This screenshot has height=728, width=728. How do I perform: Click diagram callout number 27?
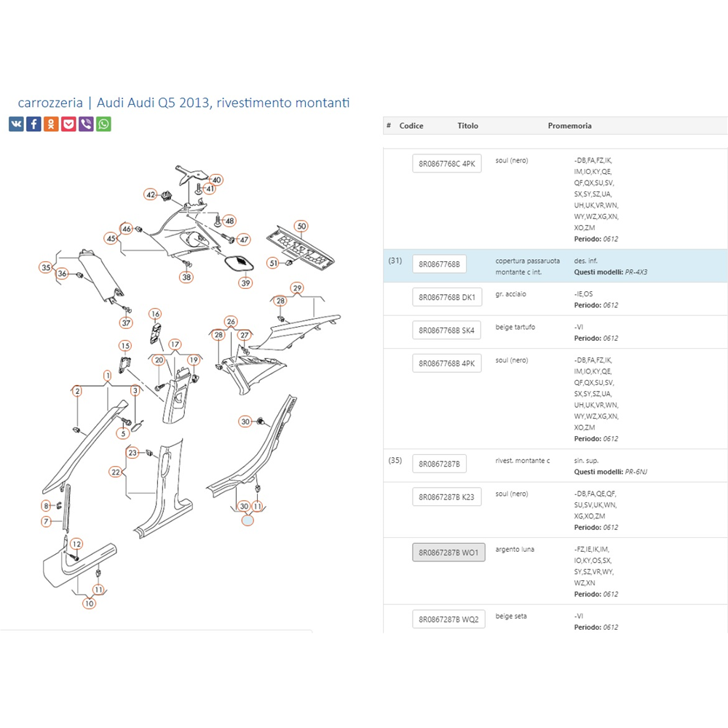pos(244,335)
